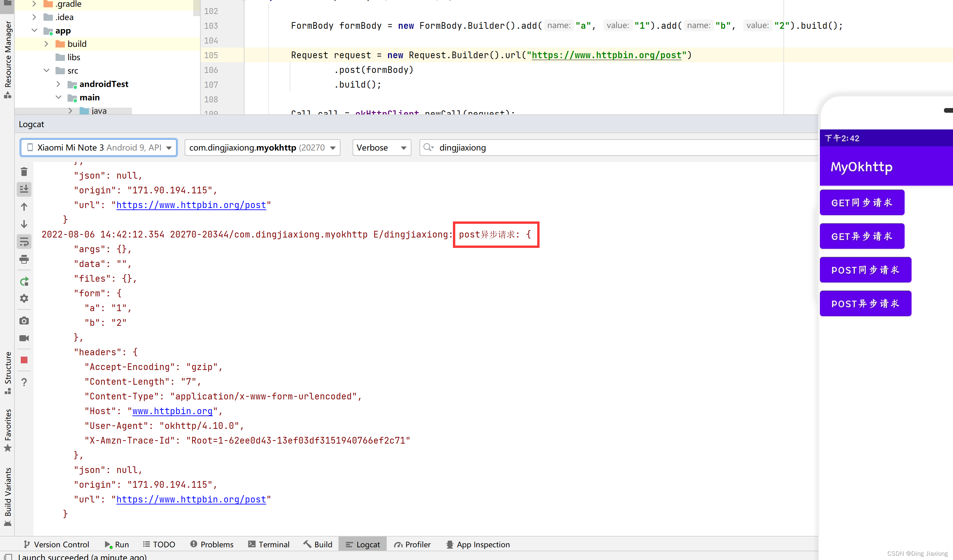Open the Run tool window
This screenshot has width=953, height=560.
(117, 544)
